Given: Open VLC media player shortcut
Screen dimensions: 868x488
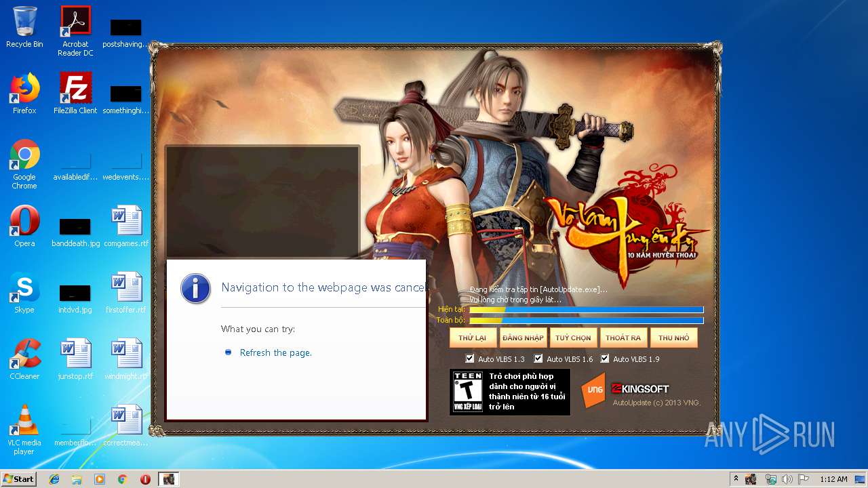Looking at the screenshot, I should pos(24,430).
